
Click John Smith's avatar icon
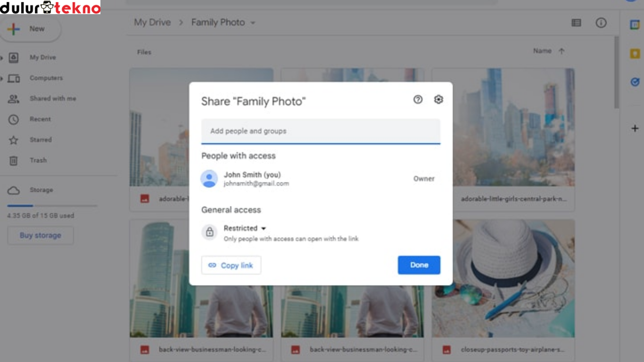pos(209,179)
